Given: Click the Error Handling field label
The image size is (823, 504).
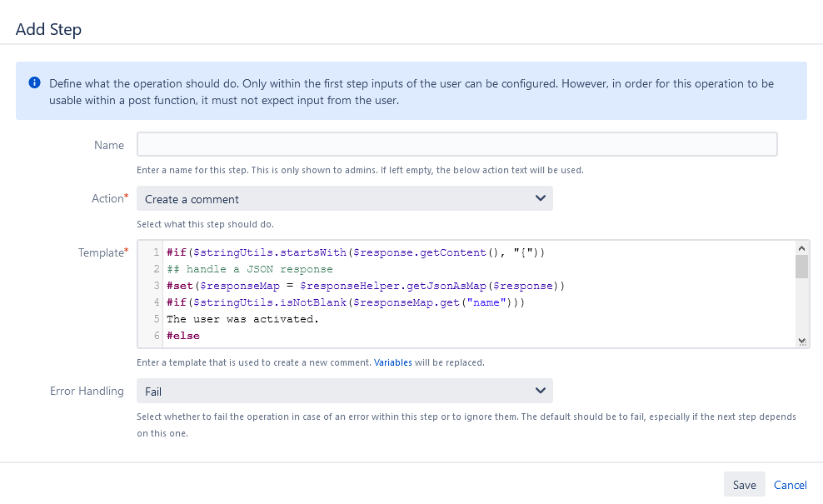Looking at the screenshot, I should point(87,391).
